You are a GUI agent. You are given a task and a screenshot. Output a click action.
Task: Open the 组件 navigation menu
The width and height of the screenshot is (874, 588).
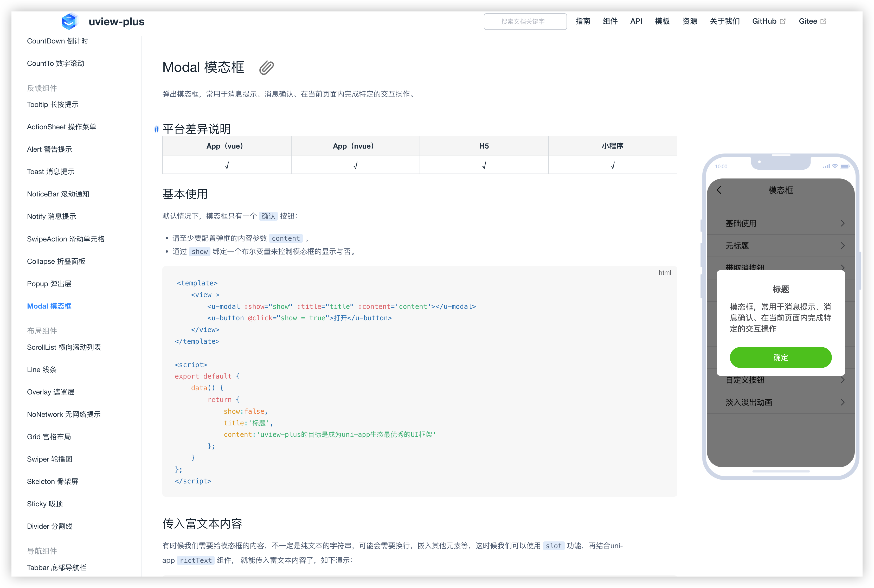point(610,21)
